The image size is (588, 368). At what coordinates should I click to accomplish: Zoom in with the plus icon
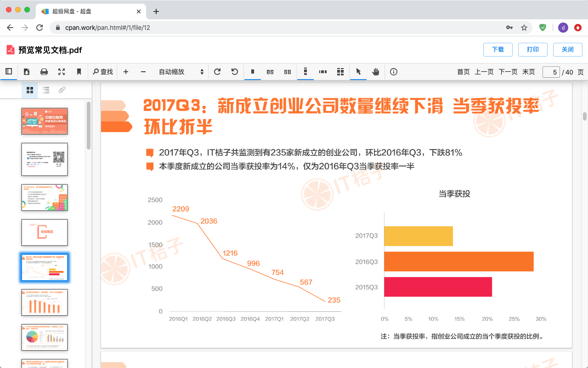[126, 72]
